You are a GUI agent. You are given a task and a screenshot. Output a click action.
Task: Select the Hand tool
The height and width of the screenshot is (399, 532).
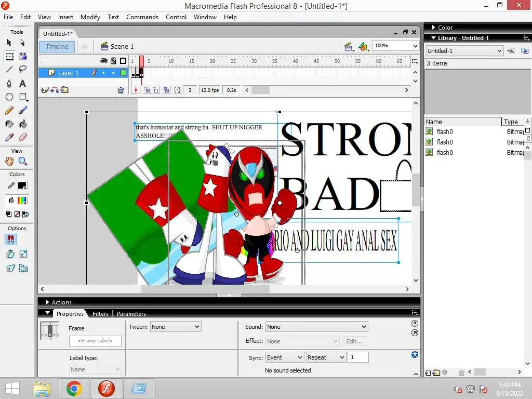[x=9, y=161]
